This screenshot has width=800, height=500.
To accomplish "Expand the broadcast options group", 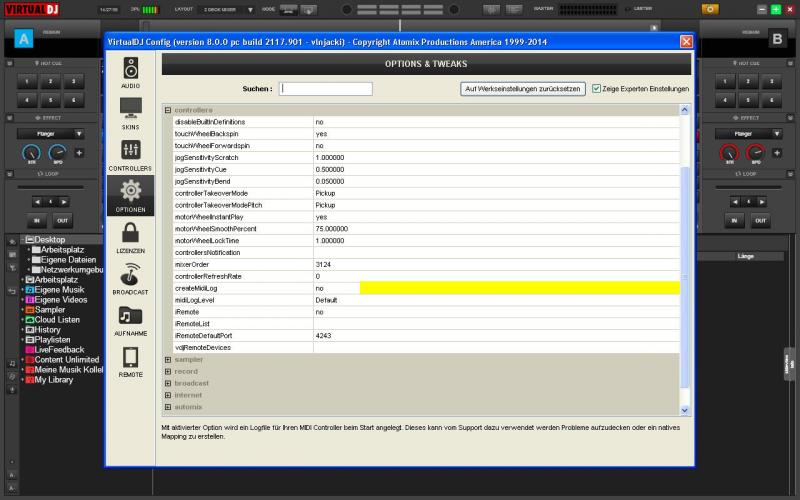I will 168,383.
